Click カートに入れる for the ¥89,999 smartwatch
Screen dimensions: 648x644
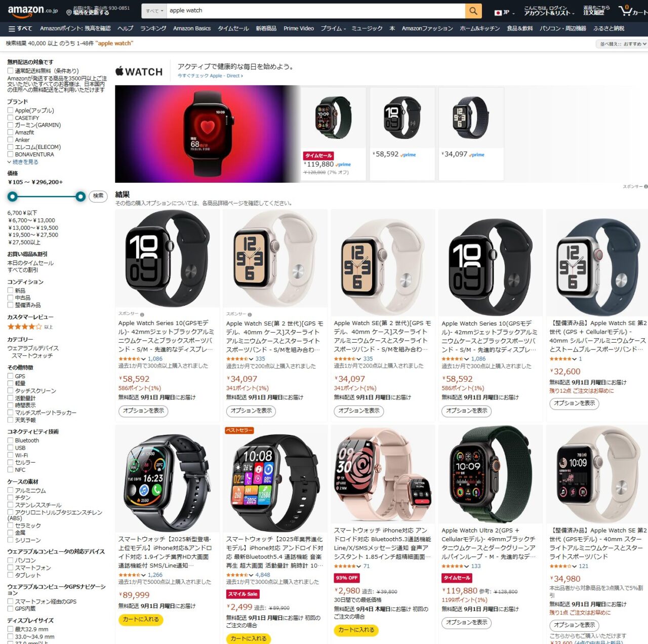click(x=141, y=619)
